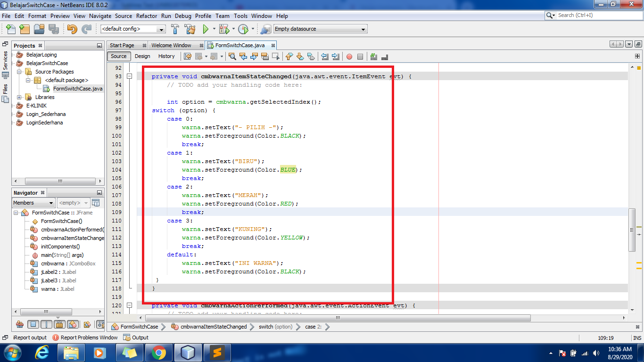Toggle Fully Qualified Names in Navigator
Screen dimensions: 644x362
click(87, 324)
